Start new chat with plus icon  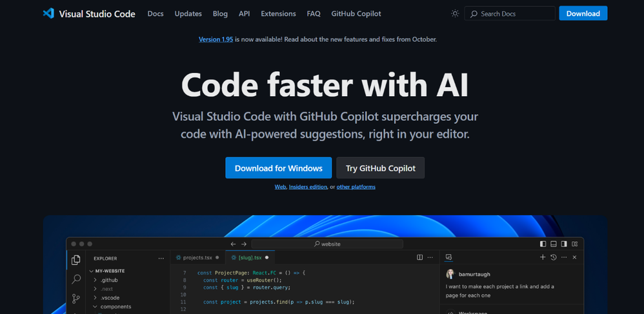(543, 257)
